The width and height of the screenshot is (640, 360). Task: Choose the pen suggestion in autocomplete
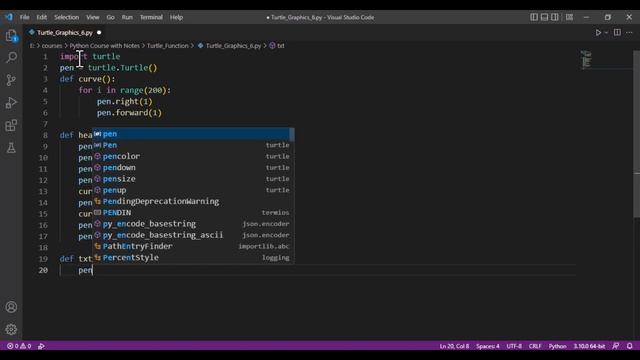(191, 134)
